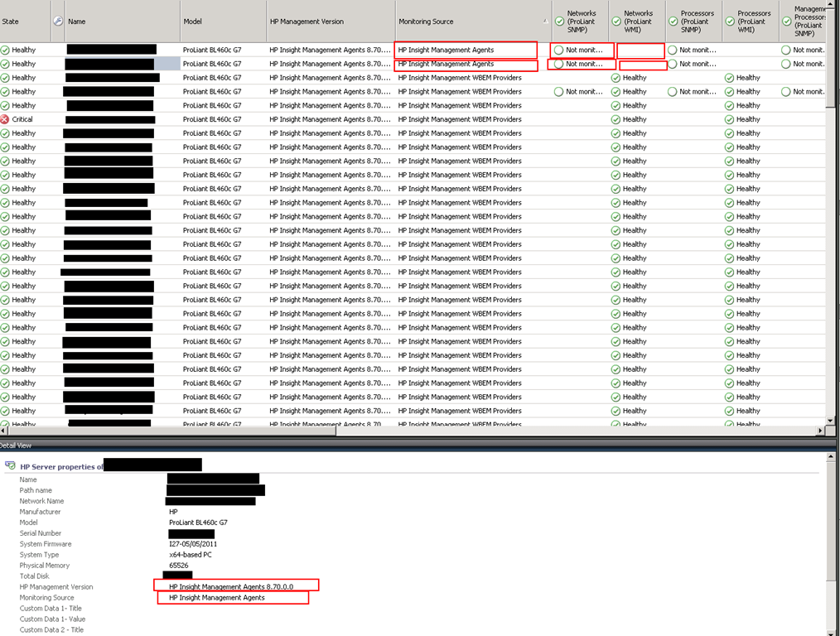The width and height of the screenshot is (840, 636).
Task: Click the health icon in Processors (ProLiant WMI) header
Action: click(x=730, y=22)
